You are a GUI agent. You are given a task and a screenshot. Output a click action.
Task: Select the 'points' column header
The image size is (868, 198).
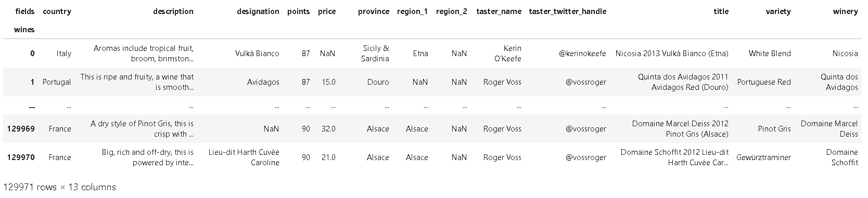(x=299, y=11)
